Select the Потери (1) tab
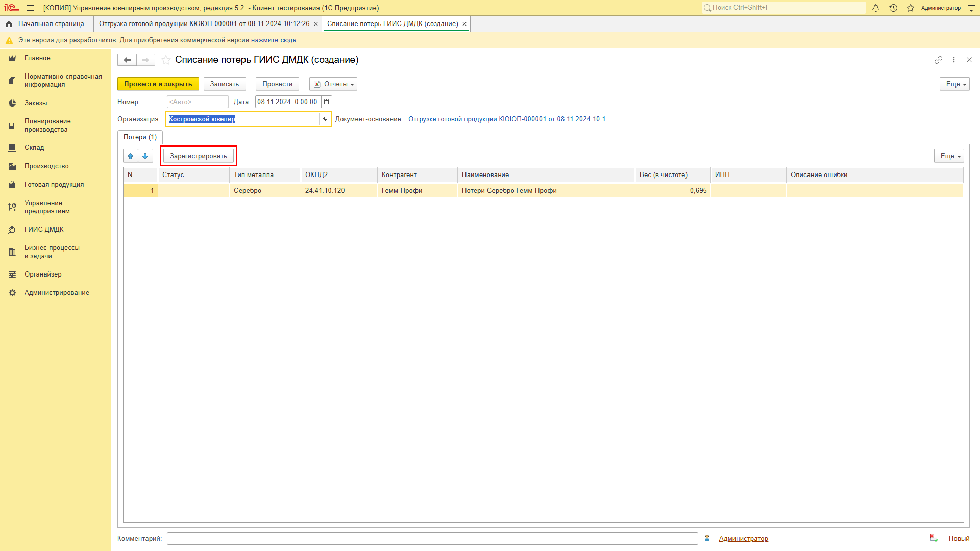The width and height of the screenshot is (980, 551). click(x=140, y=137)
